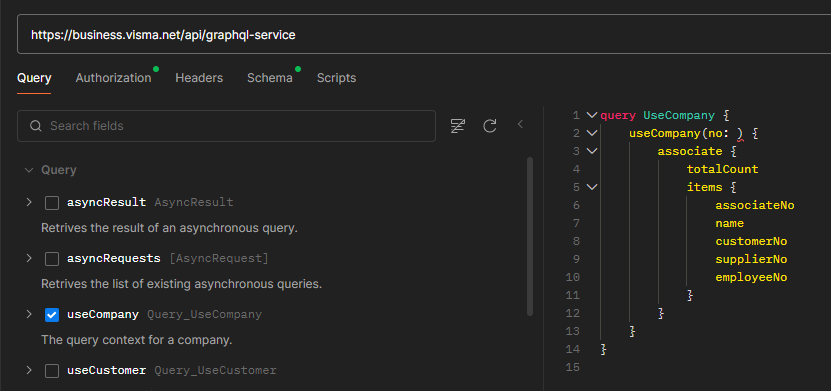
Task: Fold the items block at line 5
Action: coord(592,187)
